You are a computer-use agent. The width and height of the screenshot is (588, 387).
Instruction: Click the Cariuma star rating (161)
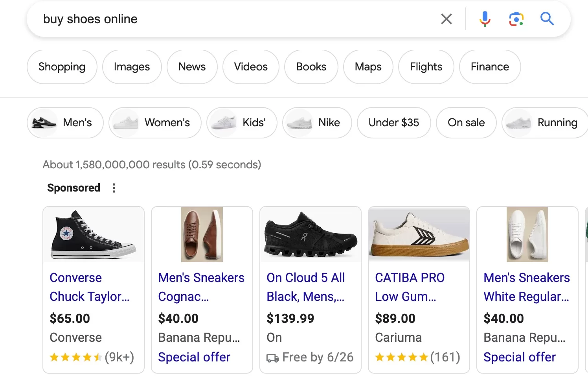[x=417, y=357]
